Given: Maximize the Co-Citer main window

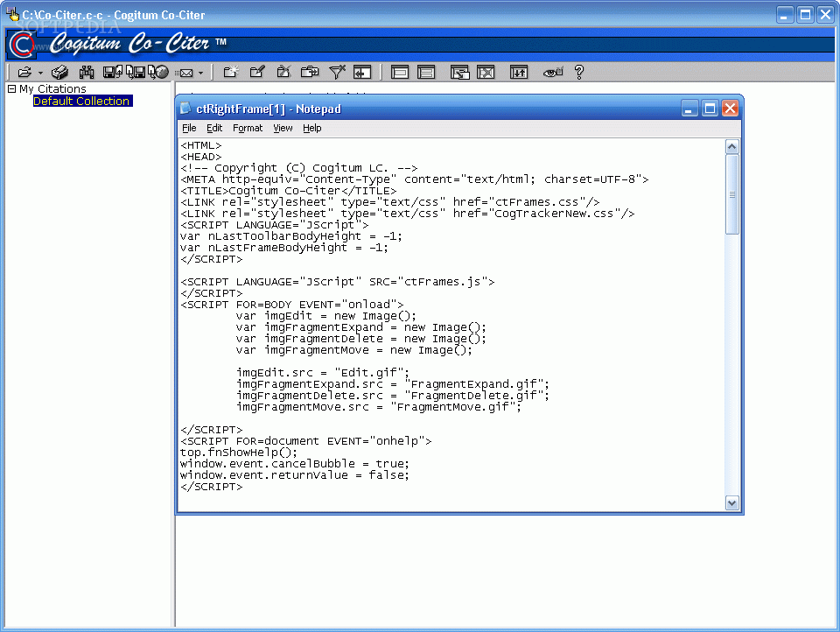Looking at the screenshot, I should coord(805,15).
